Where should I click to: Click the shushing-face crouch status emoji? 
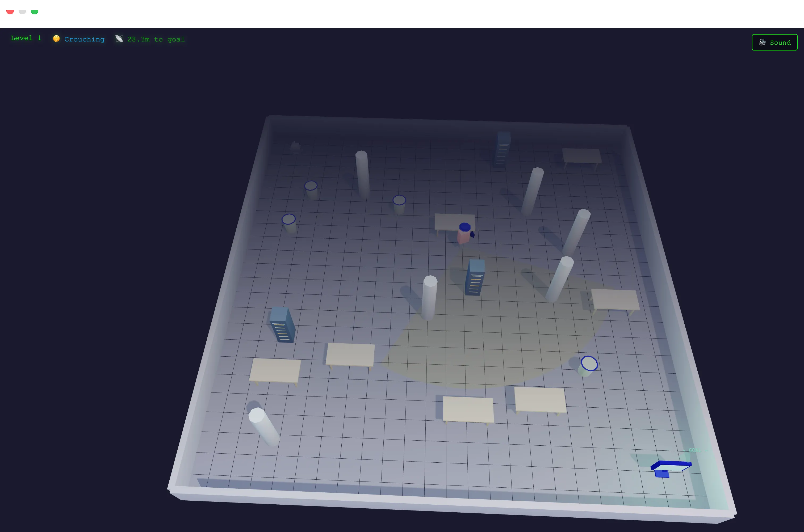click(x=56, y=38)
